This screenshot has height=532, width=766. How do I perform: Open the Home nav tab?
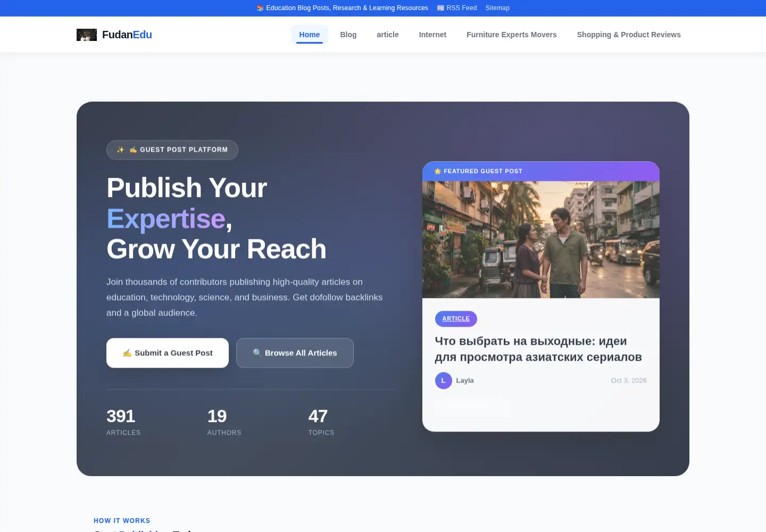click(310, 35)
